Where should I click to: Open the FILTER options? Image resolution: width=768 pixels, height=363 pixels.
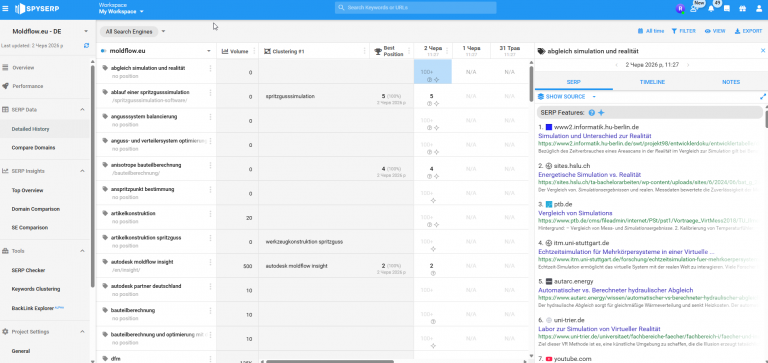click(684, 31)
